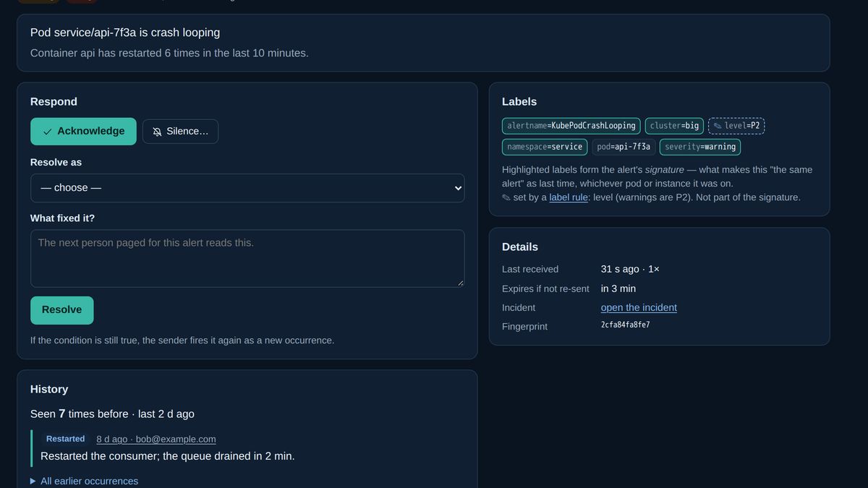Viewport: 868px width, 488px height.
Task: Click the 8 d ago · bob@example.com link
Action: click(x=156, y=440)
